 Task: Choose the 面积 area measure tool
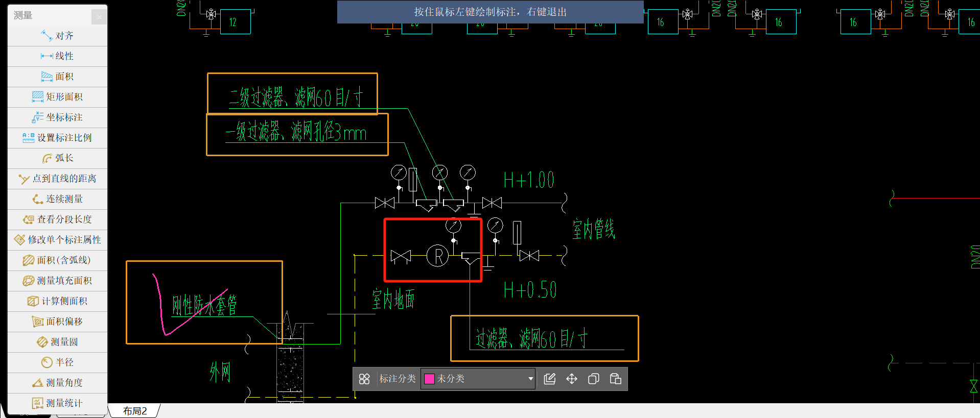[x=57, y=77]
